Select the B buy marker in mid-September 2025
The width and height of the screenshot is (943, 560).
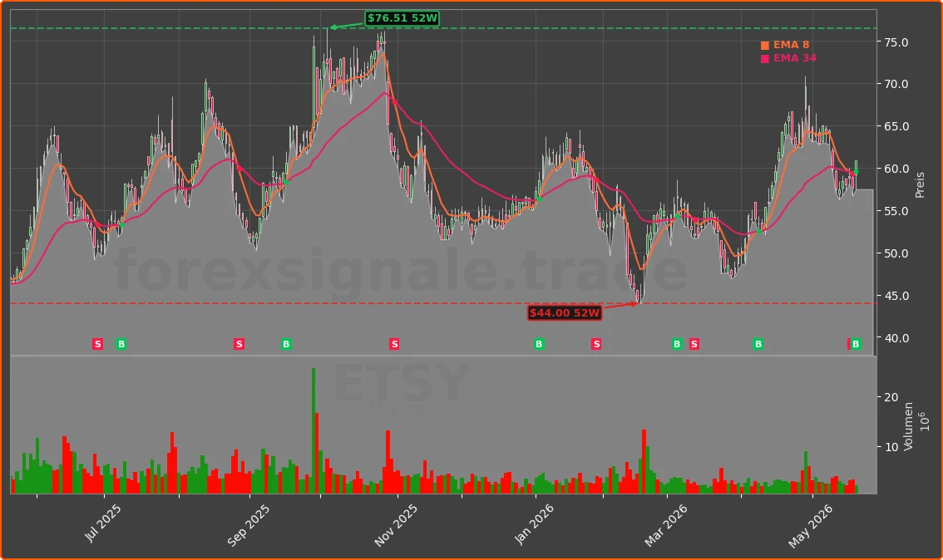[x=286, y=344]
